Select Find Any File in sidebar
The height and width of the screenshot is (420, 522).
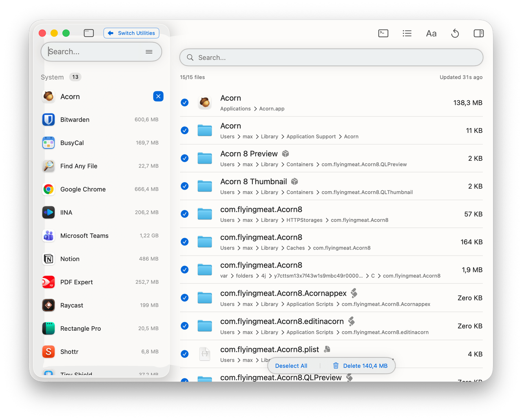click(101, 166)
